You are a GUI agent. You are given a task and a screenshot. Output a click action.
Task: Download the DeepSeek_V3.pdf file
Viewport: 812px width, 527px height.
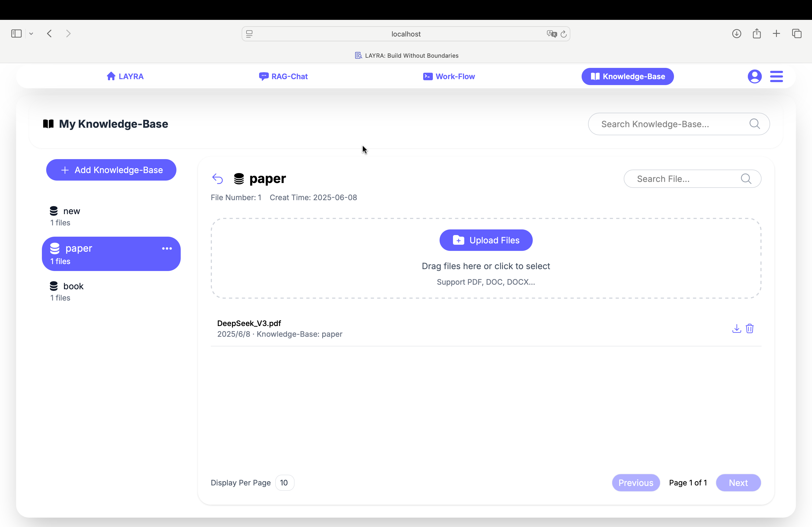pos(736,328)
